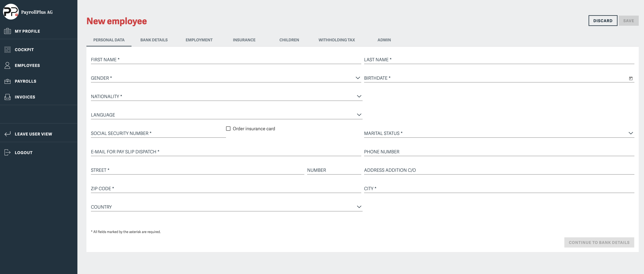Click the Social Security Number field
644x274 pixels.
click(x=158, y=133)
